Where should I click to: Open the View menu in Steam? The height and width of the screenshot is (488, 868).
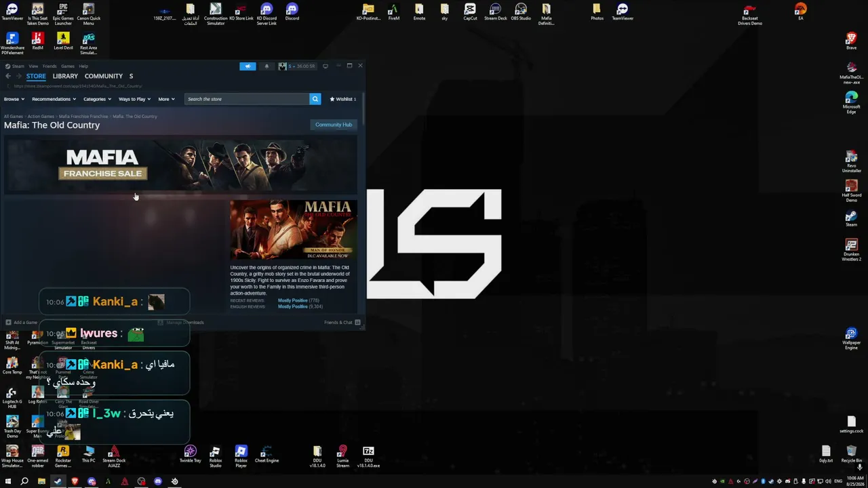click(33, 66)
